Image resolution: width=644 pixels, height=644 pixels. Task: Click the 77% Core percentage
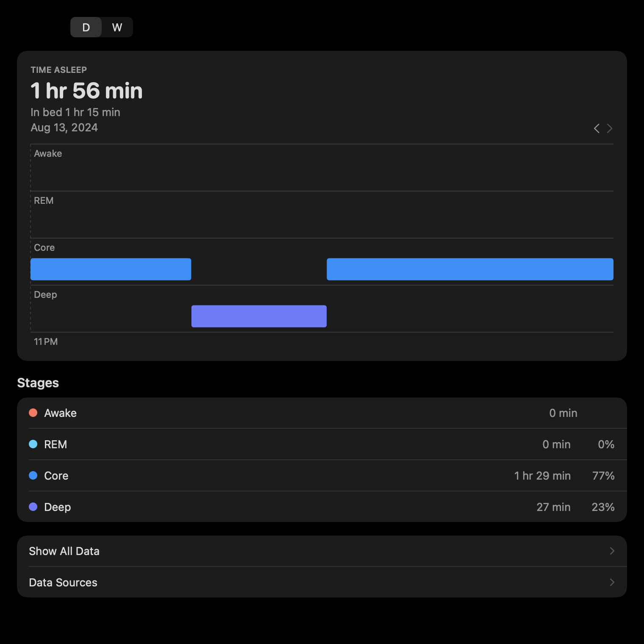[603, 476]
